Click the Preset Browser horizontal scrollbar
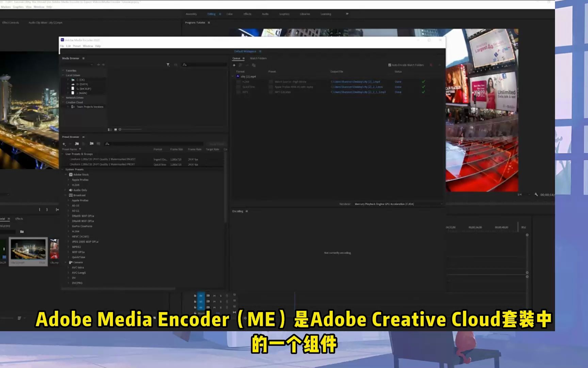The image size is (588, 368). pyautogui.click(x=118, y=289)
